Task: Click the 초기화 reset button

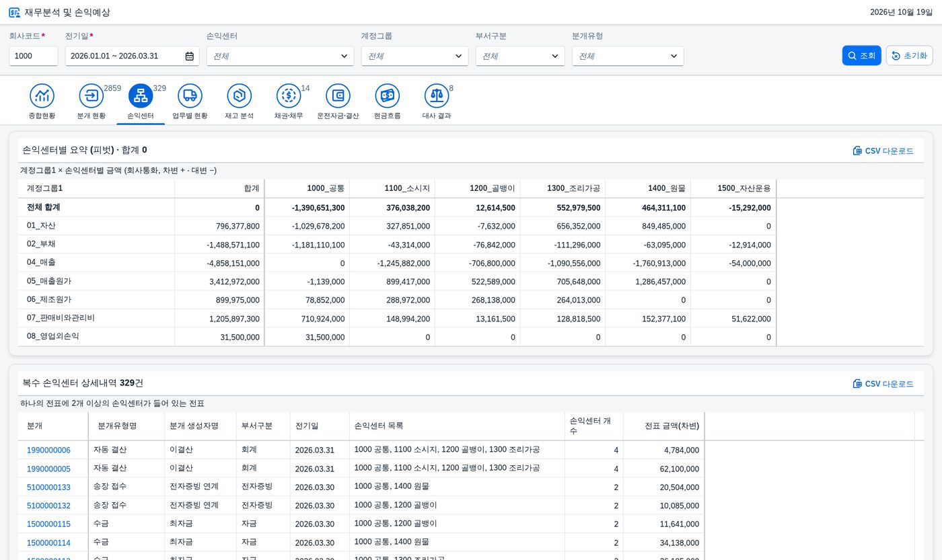Action: (x=909, y=56)
